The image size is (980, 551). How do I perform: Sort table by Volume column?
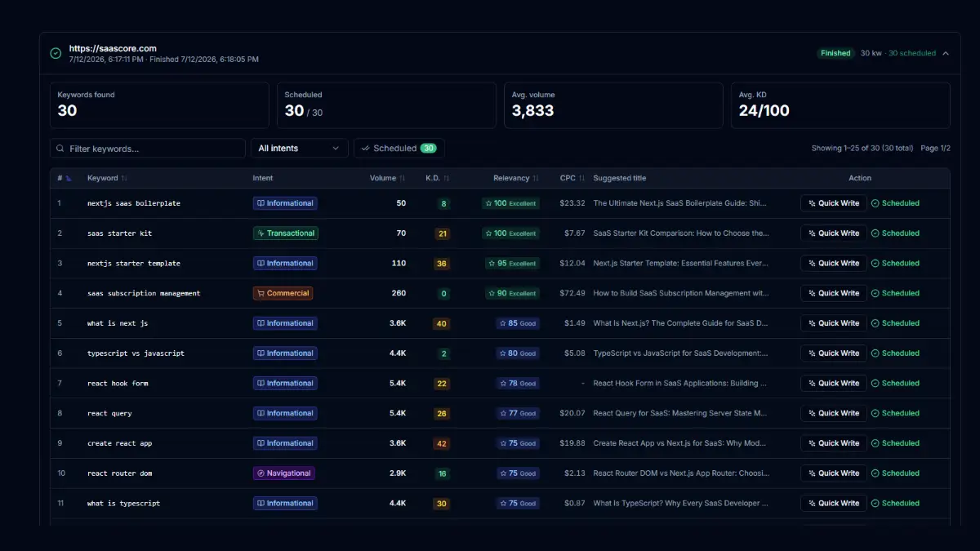(388, 178)
